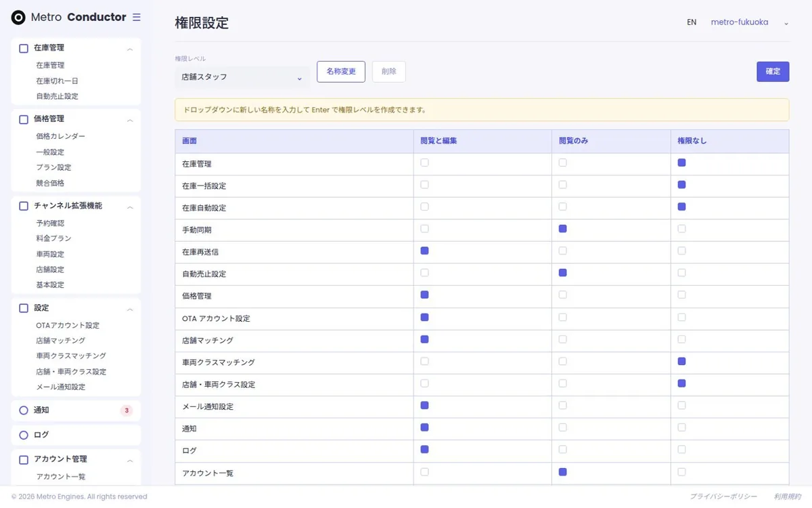Click the 権限設定 page title
This screenshot has width=812, height=508.
tap(202, 23)
